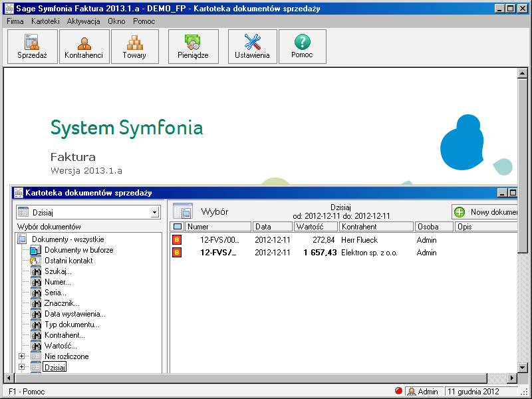
Task: Click the date 11 grudnia 2012
Action: (473, 392)
